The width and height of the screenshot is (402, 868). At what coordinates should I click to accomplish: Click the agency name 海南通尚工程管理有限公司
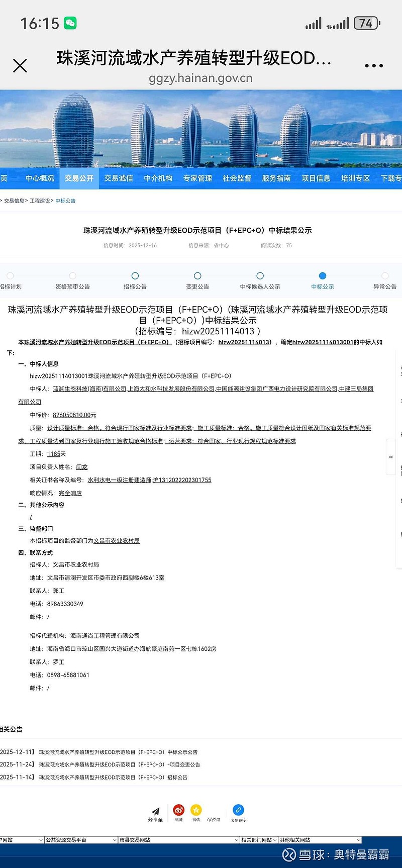105,636
